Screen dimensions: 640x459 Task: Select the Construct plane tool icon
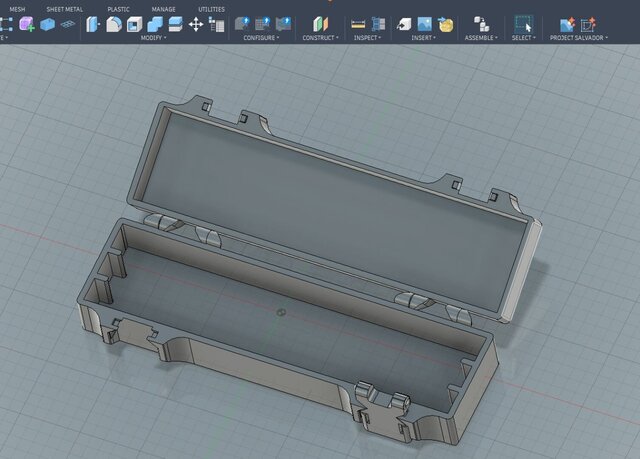[320, 24]
